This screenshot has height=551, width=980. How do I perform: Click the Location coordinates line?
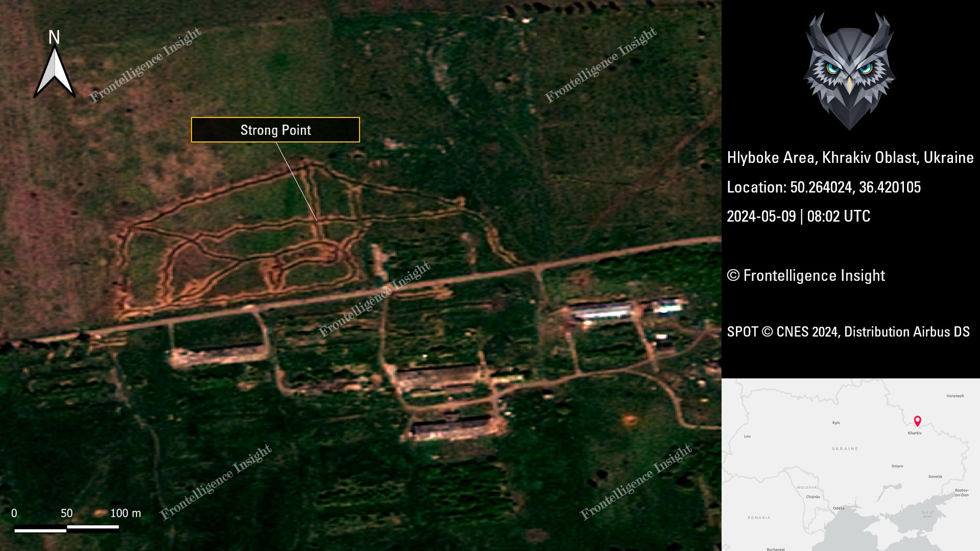click(x=823, y=187)
